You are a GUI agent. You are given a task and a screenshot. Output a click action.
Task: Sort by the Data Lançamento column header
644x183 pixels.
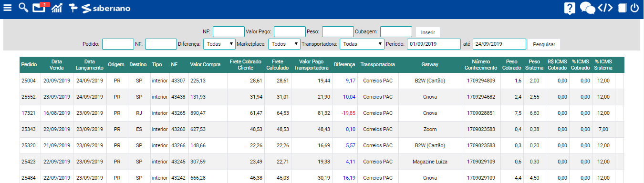(x=90, y=64)
